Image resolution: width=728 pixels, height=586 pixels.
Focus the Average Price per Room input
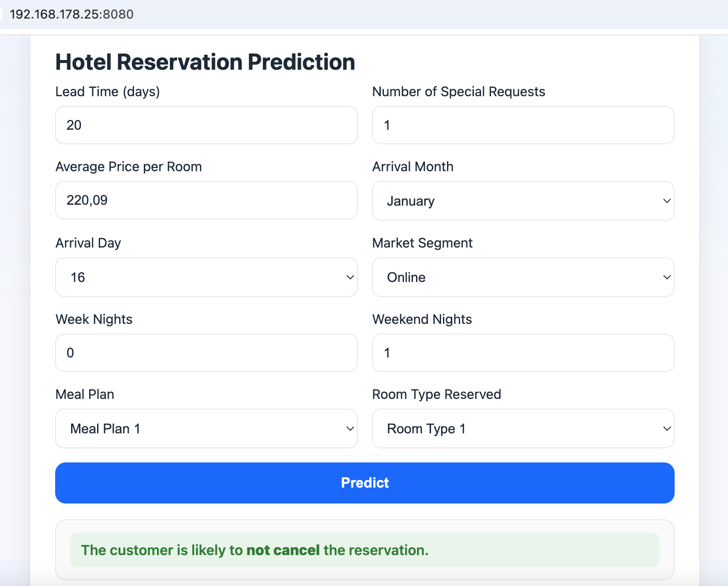pos(206,200)
